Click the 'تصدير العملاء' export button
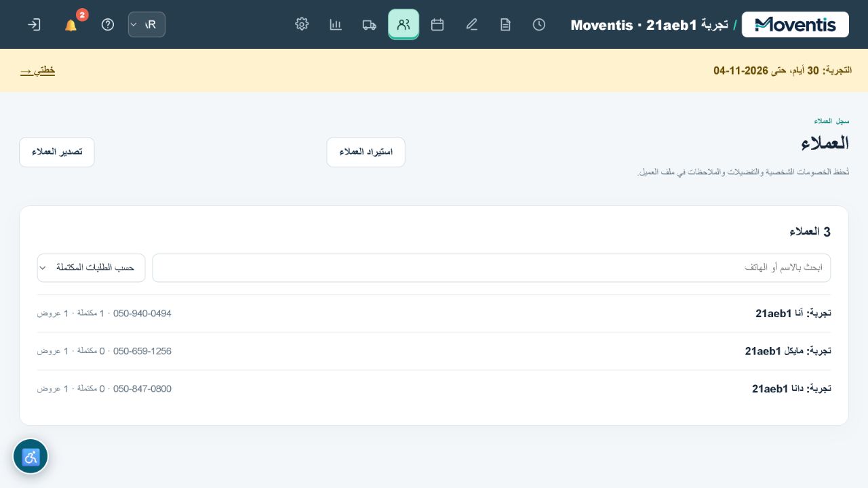This screenshot has height=488, width=868. tap(57, 152)
